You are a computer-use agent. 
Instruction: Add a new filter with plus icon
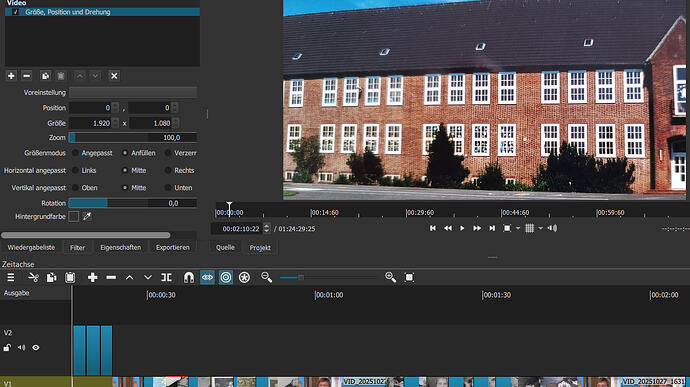click(x=11, y=76)
